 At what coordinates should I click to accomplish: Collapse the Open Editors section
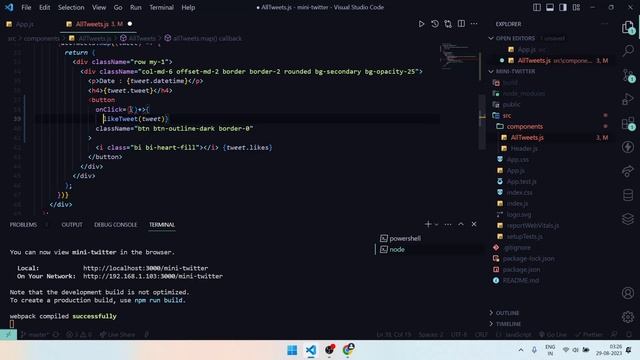tap(515, 38)
